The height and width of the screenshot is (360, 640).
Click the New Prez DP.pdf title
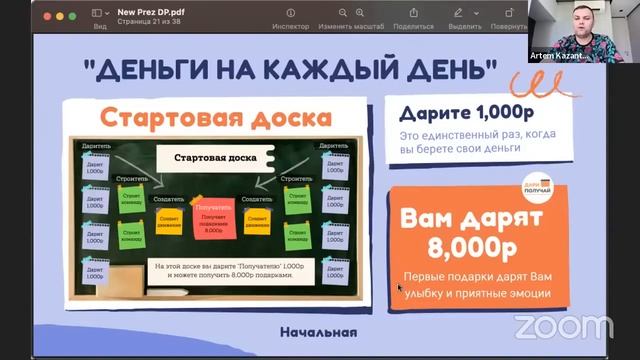(x=151, y=12)
